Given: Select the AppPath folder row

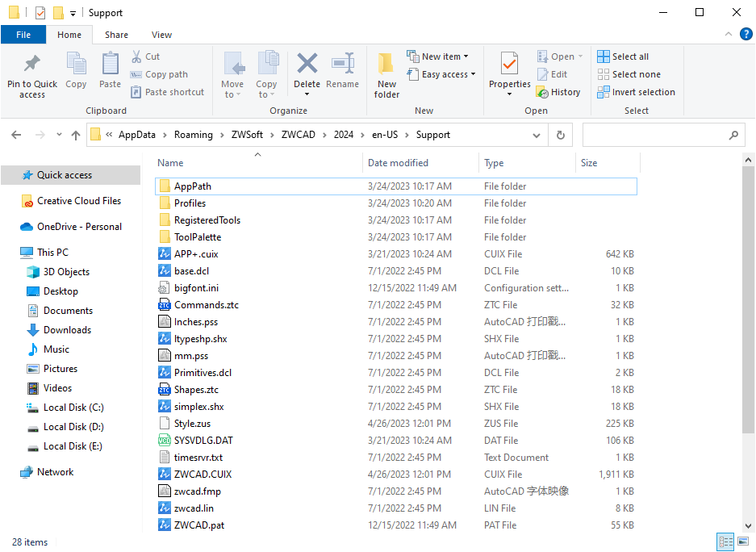Looking at the screenshot, I should 396,186.
